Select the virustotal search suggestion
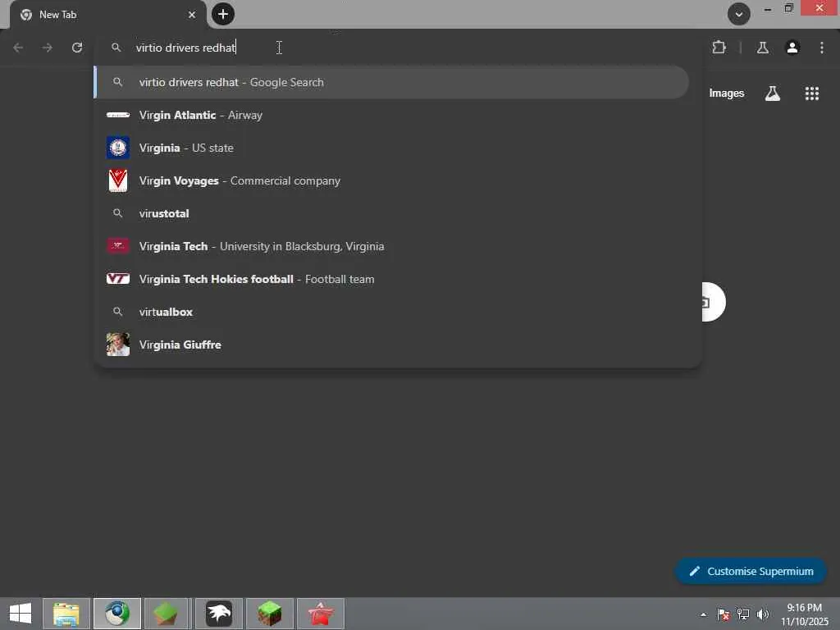This screenshot has height=630, width=840. coord(391,213)
